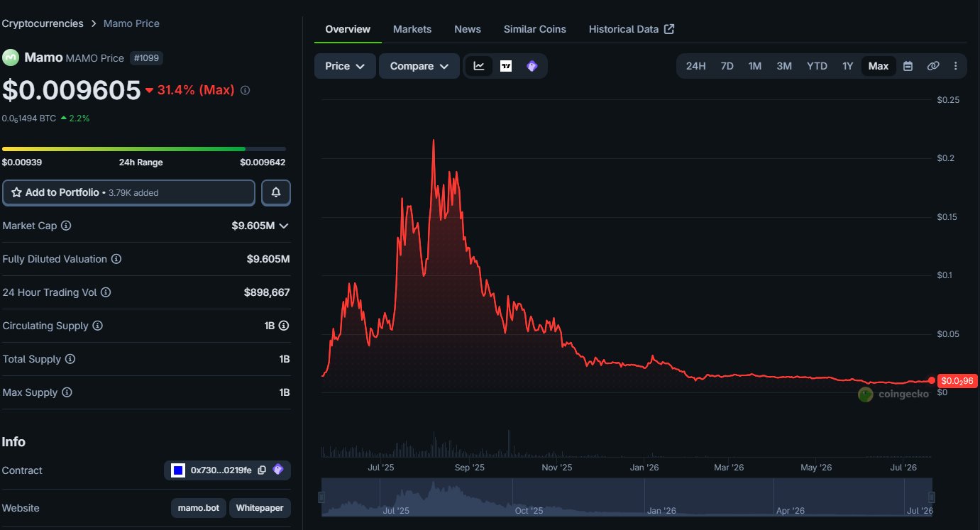This screenshot has height=530, width=980.
Task: Click the contract address 0x730...0219fe
Action: [221, 470]
